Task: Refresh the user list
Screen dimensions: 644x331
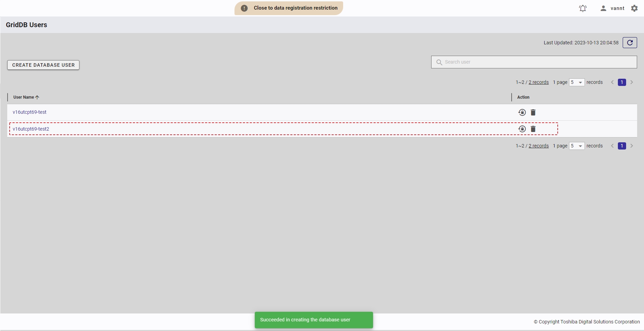Action: (x=630, y=43)
